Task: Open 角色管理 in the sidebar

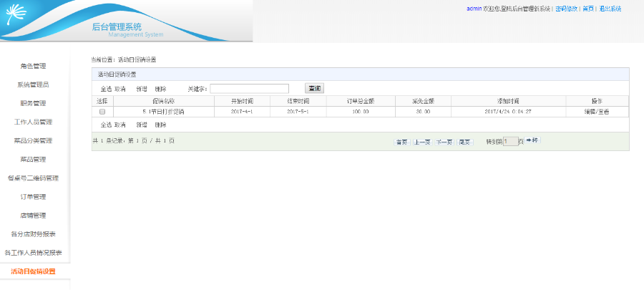Action: [33, 66]
